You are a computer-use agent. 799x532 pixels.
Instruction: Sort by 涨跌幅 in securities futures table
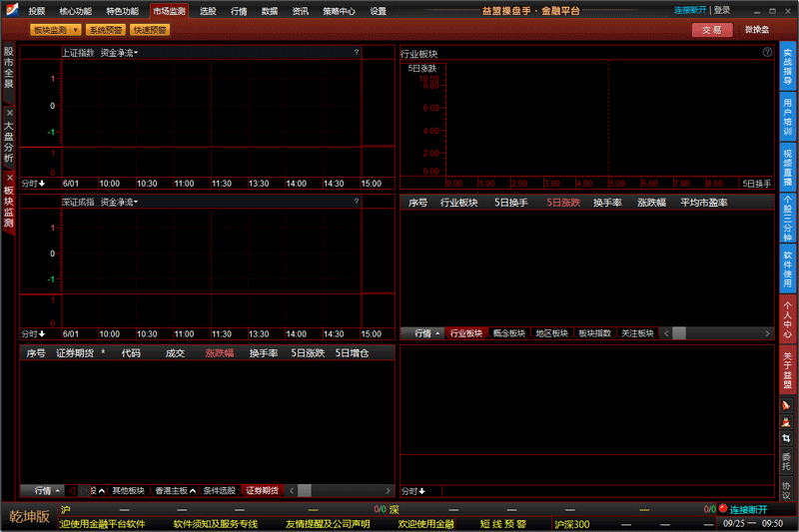click(220, 353)
